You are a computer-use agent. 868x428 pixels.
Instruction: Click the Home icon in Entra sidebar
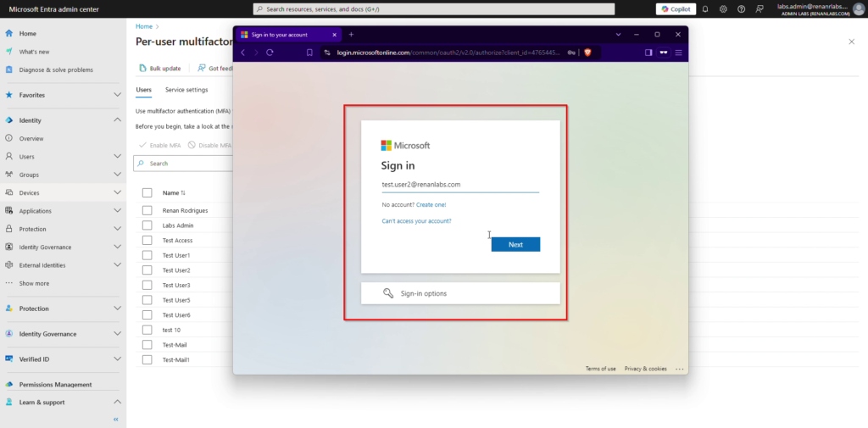pos(8,33)
